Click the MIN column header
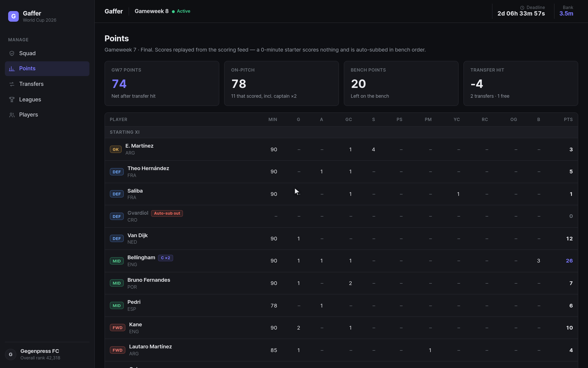The image size is (588, 368). [273, 120]
